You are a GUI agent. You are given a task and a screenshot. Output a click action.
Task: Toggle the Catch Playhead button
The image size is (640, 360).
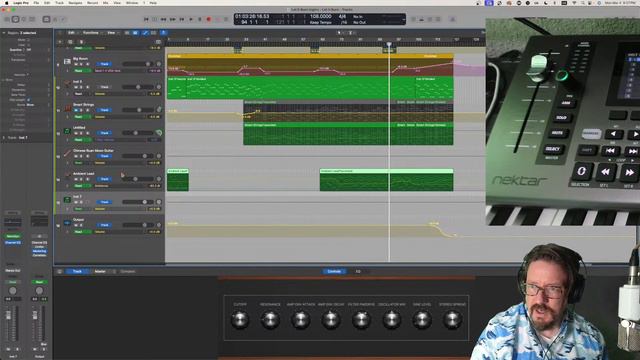pos(163,33)
